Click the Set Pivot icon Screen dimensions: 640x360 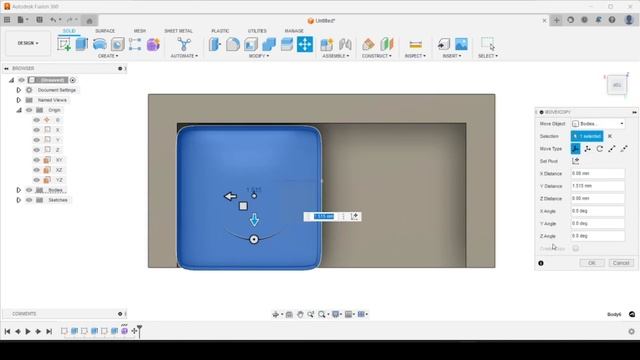[x=576, y=161]
